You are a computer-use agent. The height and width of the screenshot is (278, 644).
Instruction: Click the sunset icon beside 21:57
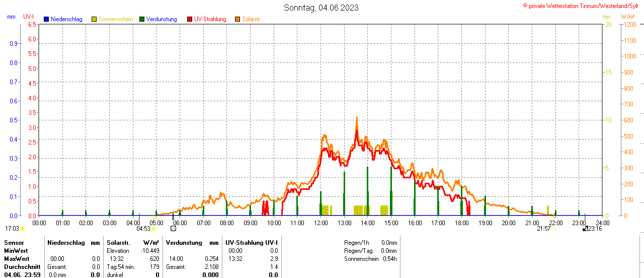pyautogui.click(x=553, y=229)
